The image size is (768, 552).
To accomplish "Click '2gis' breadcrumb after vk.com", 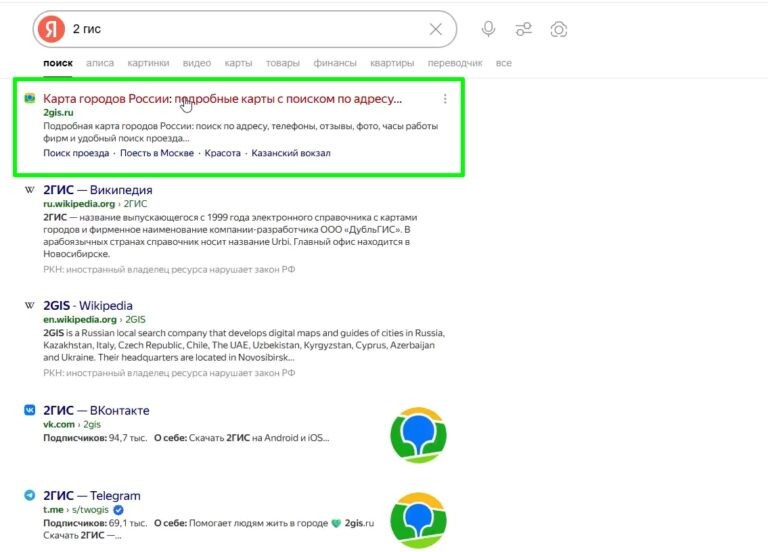I will (92, 424).
